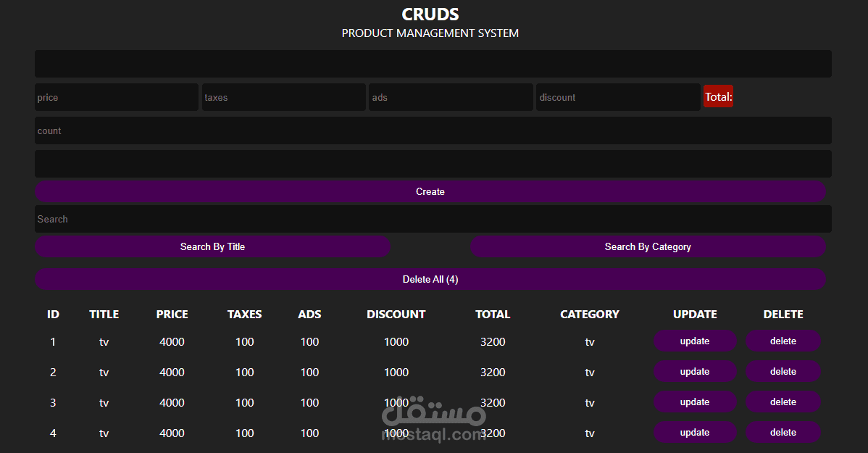The width and height of the screenshot is (868, 453).
Task: Click delete button for product ID 1
Action: [783, 341]
